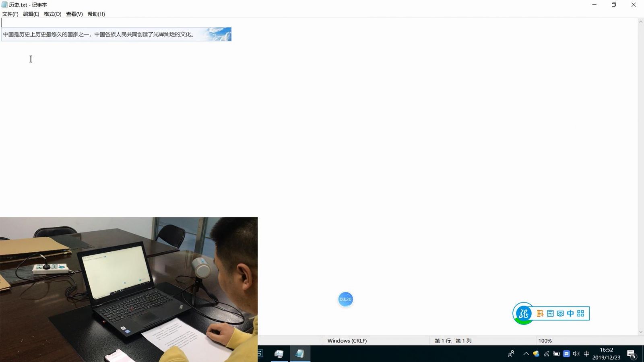This screenshot has width=644, height=362.
Task: Click the scrollbar down arrow in Notepad
Action: coord(640,332)
